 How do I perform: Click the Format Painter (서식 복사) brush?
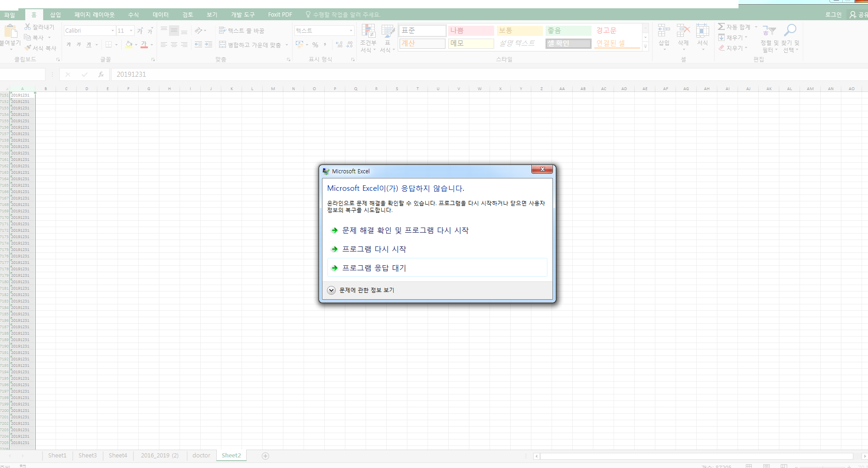point(28,48)
